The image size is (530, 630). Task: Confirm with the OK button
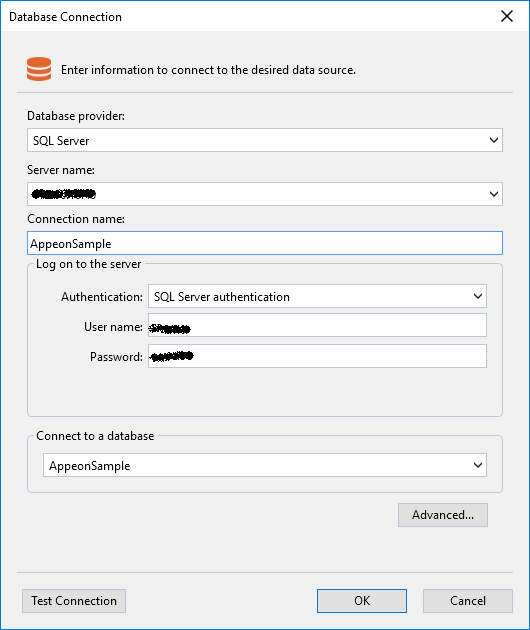tap(362, 601)
